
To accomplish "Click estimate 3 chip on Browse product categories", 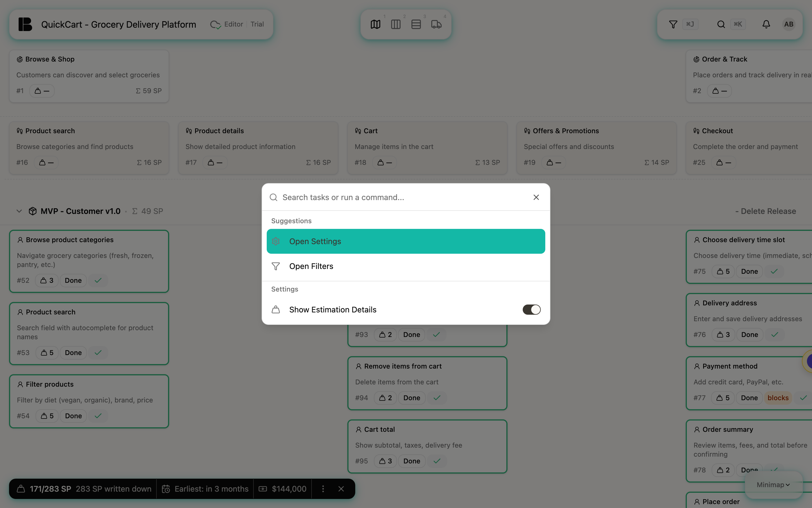I will coord(47,280).
